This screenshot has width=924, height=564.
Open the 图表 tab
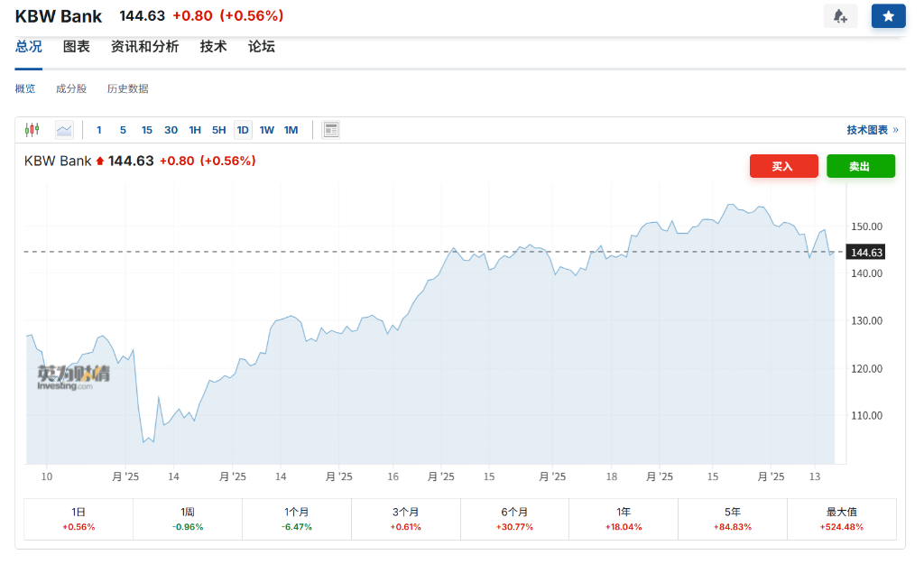click(77, 47)
